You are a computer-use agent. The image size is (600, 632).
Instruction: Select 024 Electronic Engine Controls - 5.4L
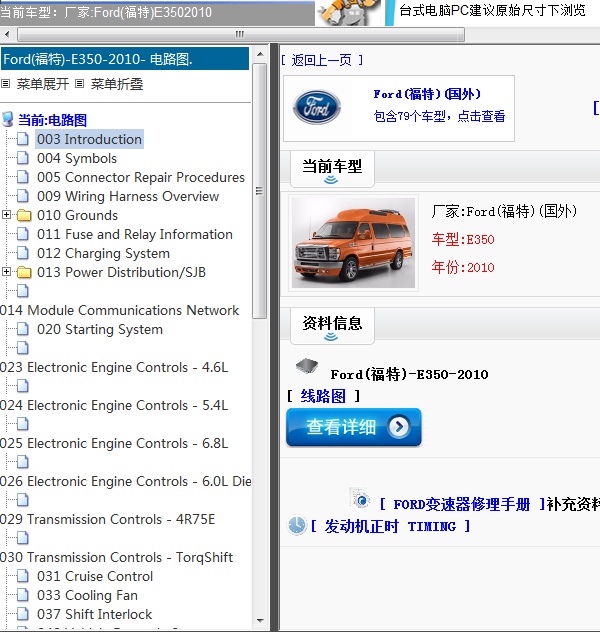coord(114,405)
